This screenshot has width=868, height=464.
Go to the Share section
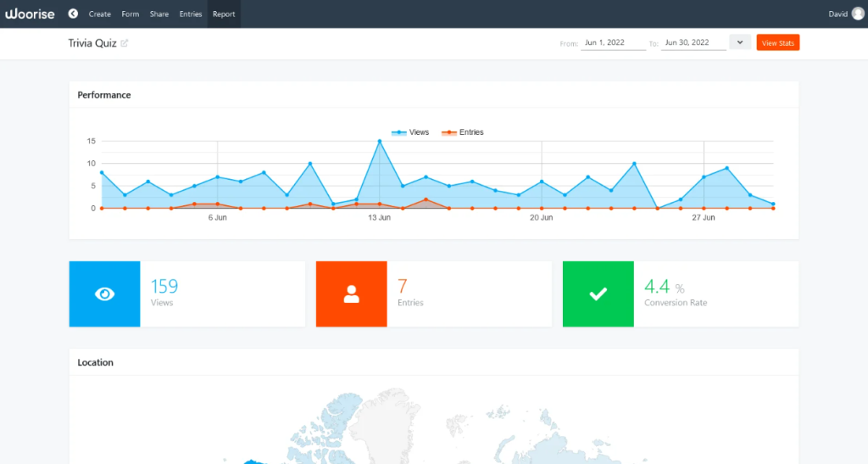159,14
